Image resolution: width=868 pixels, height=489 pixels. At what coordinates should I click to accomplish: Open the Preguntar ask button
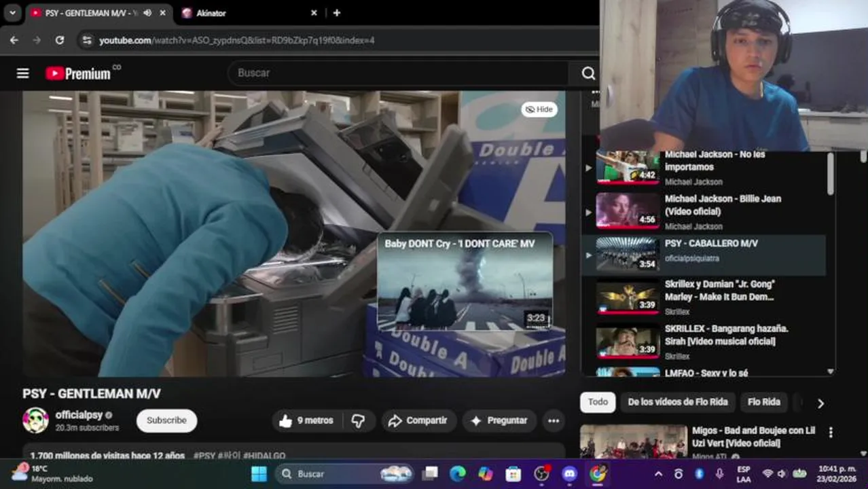click(x=499, y=421)
